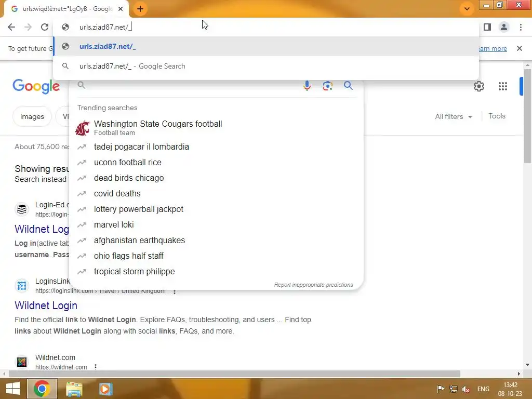Image resolution: width=532 pixels, height=399 pixels.
Task: Select tropical storm philippe trending search
Action: (x=216, y=272)
